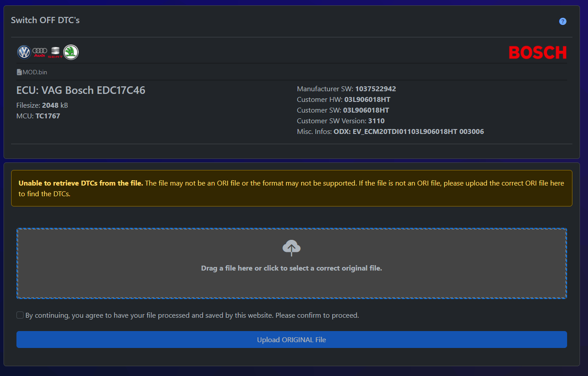Click Customer SW Version 3110
588x376 pixels.
[376, 121]
